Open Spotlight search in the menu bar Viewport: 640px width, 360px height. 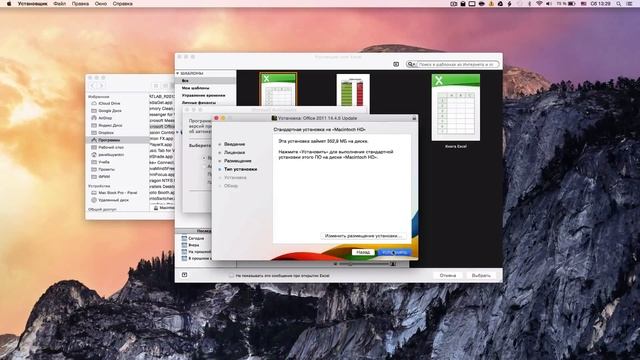619,4
